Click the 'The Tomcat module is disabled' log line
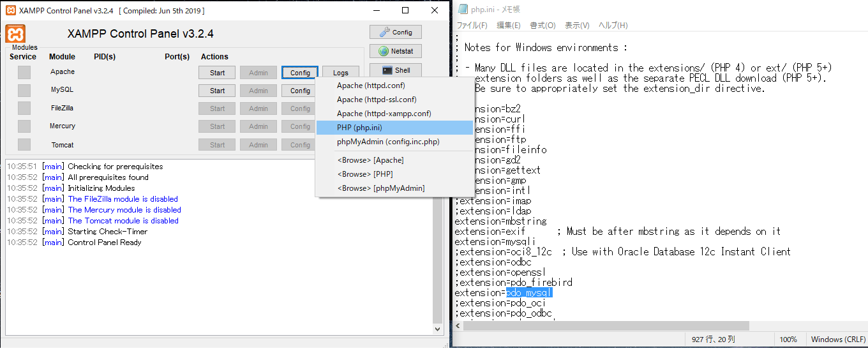 pos(123,221)
